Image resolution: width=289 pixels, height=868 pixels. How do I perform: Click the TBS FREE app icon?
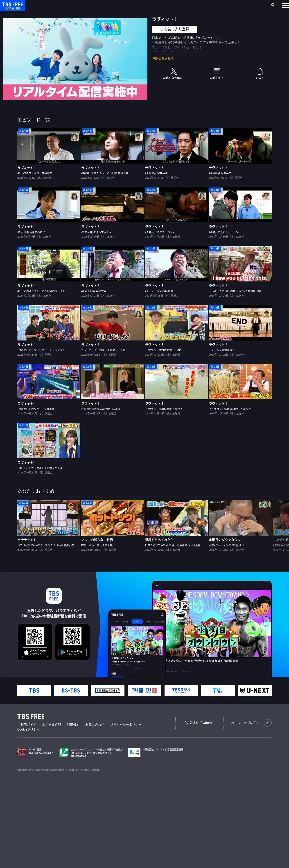[54, 596]
